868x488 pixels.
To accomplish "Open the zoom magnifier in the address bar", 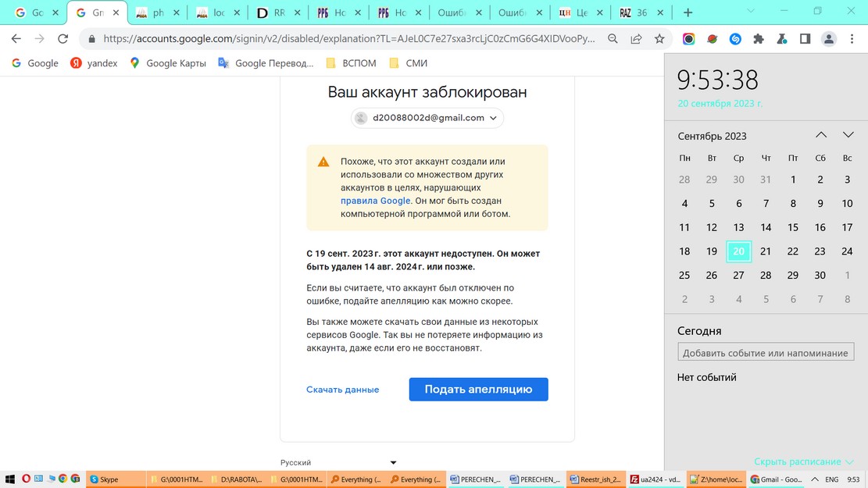I will click(613, 39).
